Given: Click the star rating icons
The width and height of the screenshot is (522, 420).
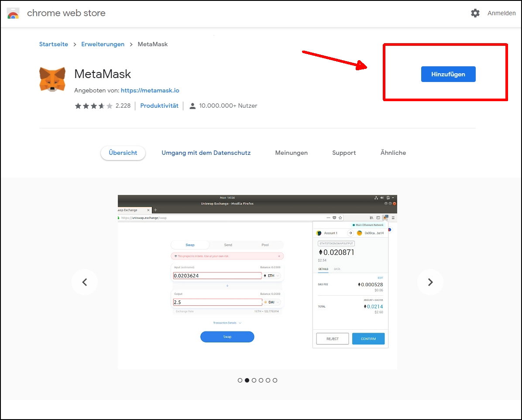Looking at the screenshot, I should [x=93, y=106].
